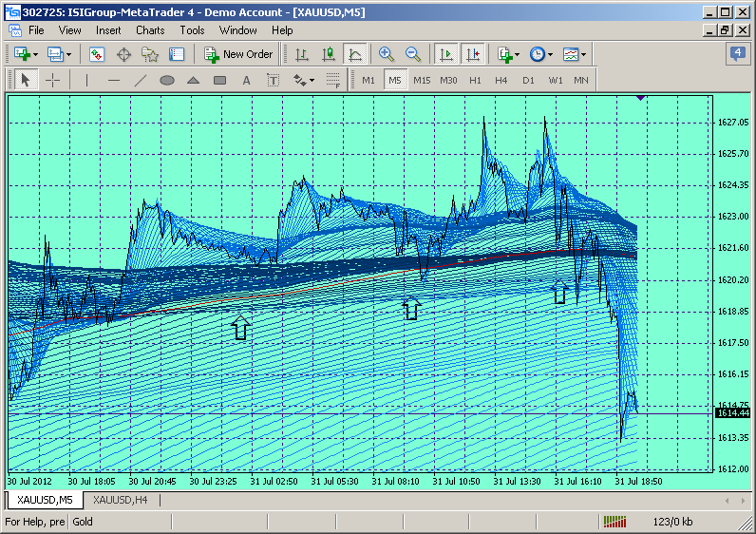756x534 pixels.
Task: Click the Templates icon
Action: coord(571,54)
